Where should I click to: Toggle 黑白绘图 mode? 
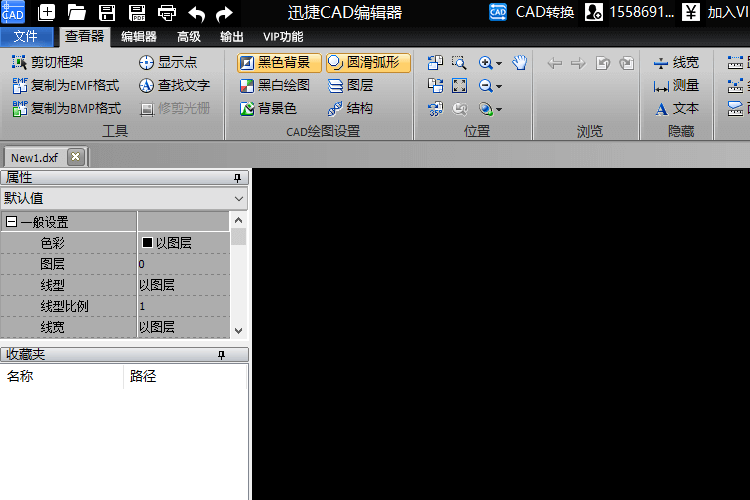click(275, 85)
